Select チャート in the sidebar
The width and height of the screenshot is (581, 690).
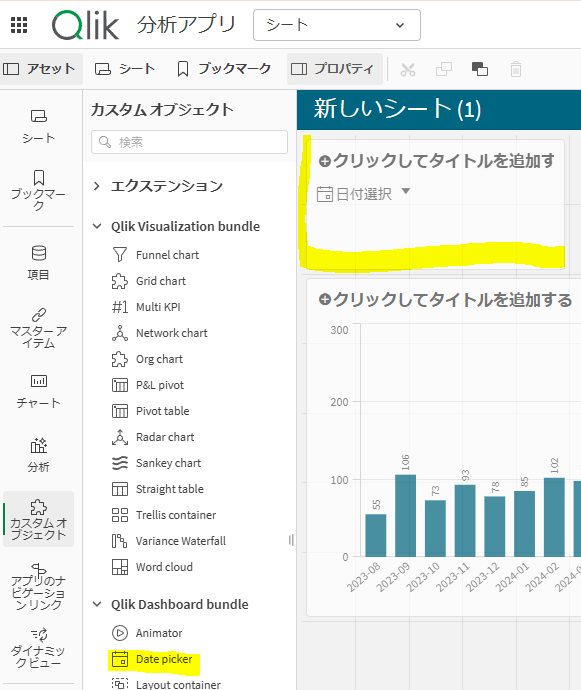[x=38, y=391]
